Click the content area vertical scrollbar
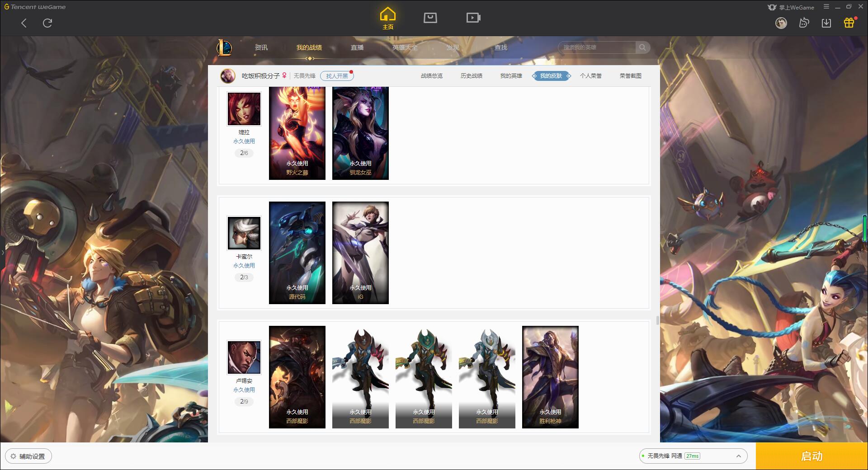Viewport: 868px width, 470px height. pyautogui.click(x=657, y=320)
